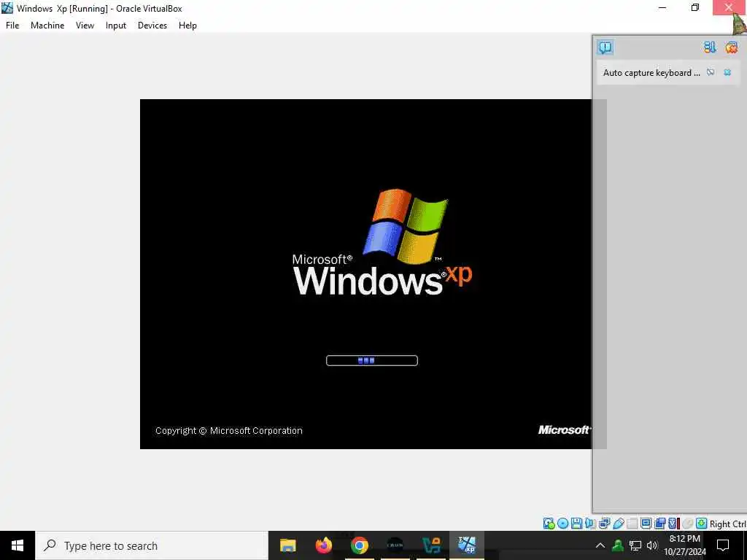Click the optical disc status icon
Screen dimensions: 747x560
tap(562, 524)
